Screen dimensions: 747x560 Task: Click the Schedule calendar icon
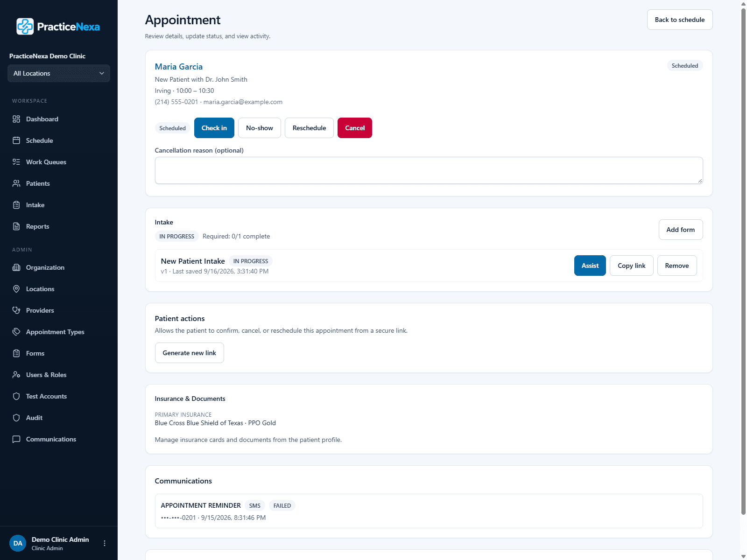click(x=16, y=140)
